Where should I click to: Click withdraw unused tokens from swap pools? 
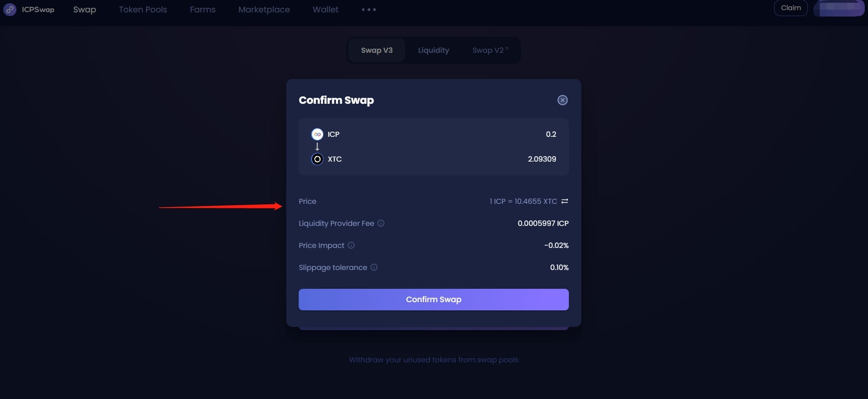(433, 360)
